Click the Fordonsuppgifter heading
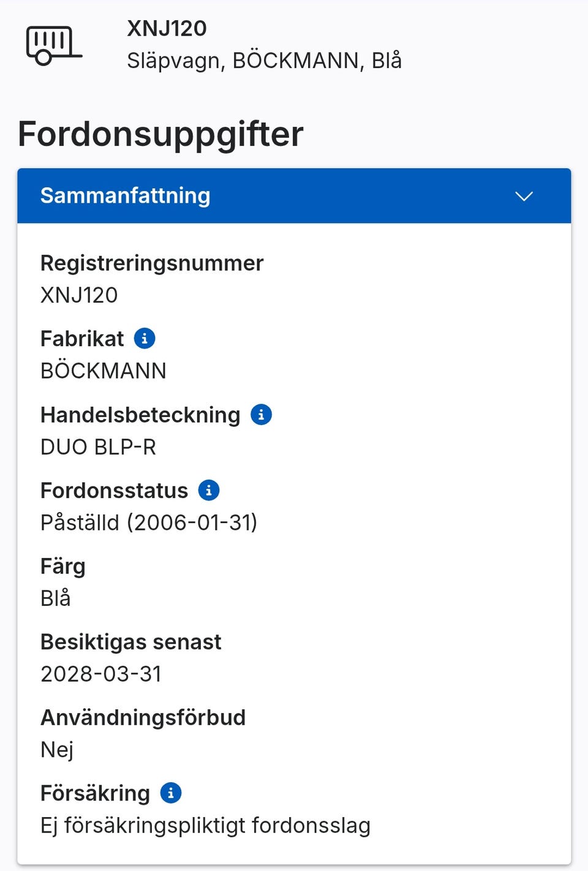This screenshot has width=588, height=871. (160, 134)
